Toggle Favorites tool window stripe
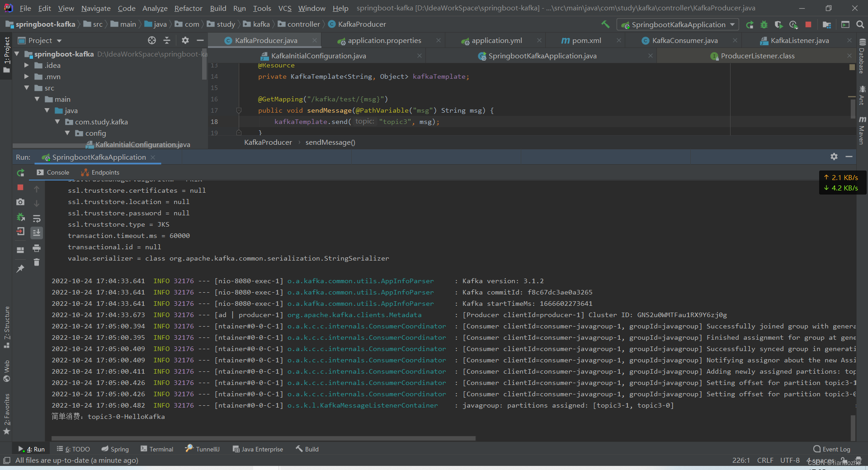The width and height of the screenshot is (868, 470). [6, 414]
